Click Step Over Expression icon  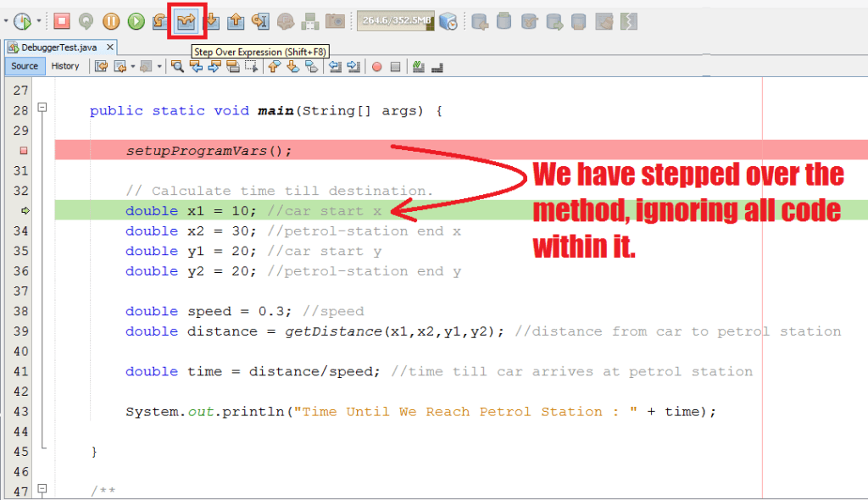click(186, 20)
